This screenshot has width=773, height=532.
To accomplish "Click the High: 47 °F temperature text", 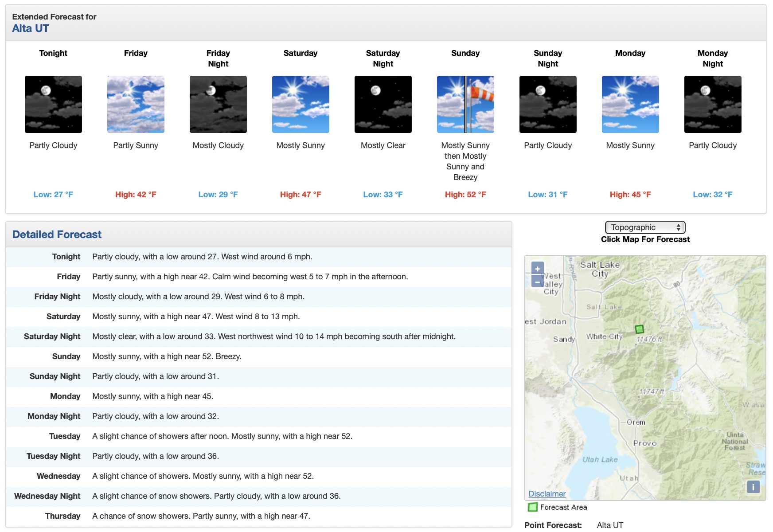I will [301, 195].
